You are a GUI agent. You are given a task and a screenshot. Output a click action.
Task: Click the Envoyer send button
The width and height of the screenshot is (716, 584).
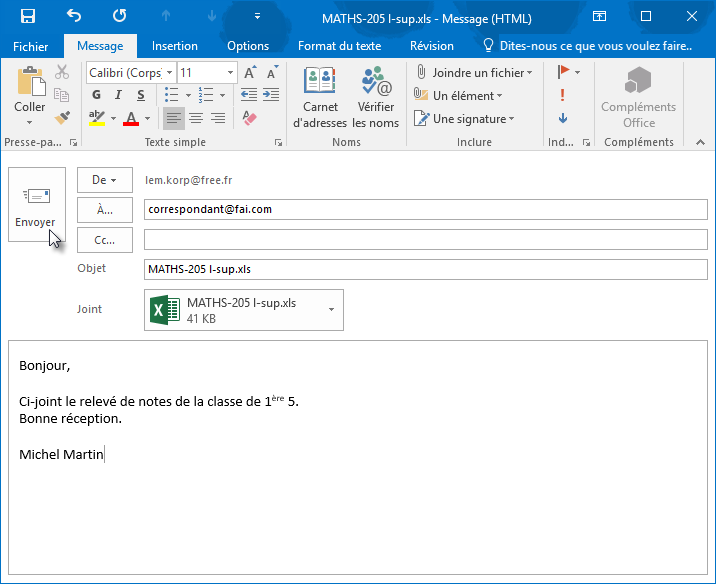(36, 204)
